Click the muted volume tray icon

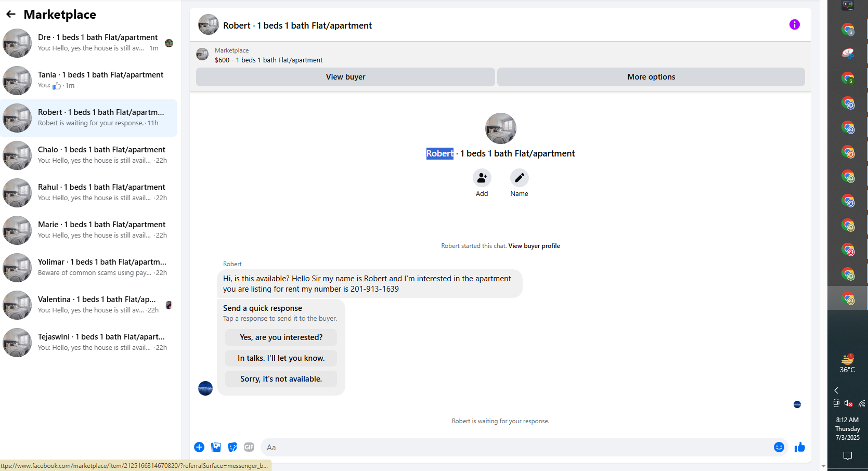coord(848,403)
